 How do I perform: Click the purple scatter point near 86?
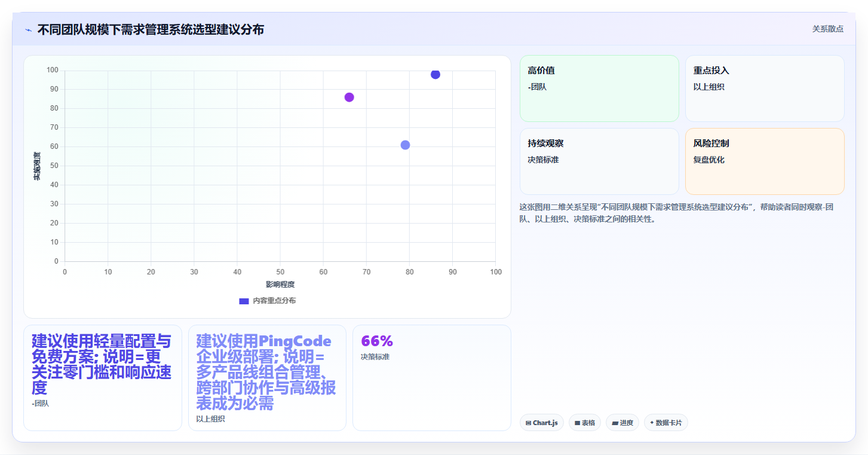[349, 97]
